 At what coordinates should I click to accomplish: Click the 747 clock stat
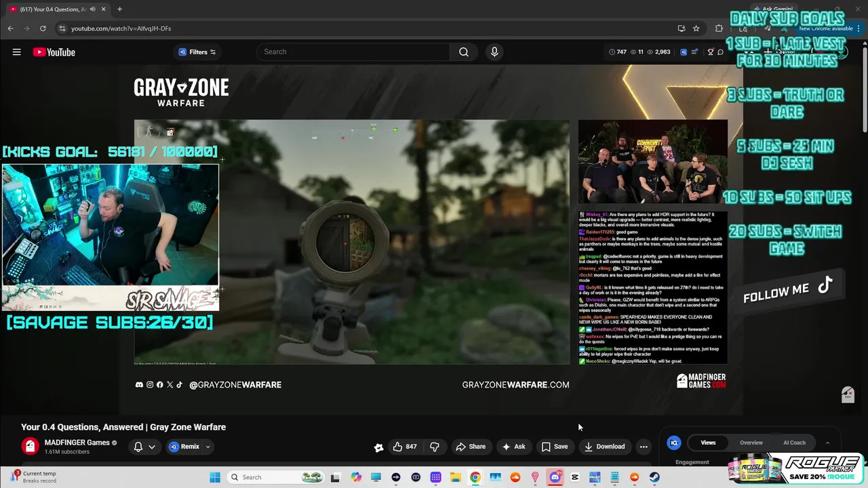(618, 52)
